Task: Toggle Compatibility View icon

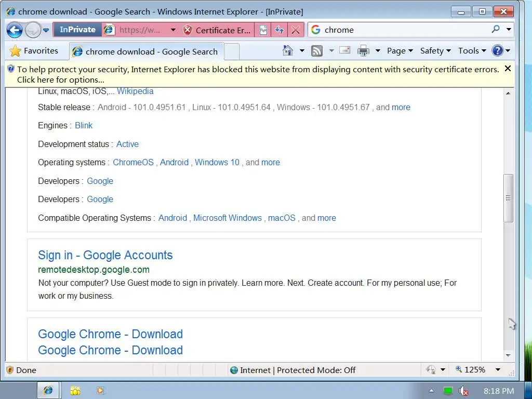Action: 263,30
